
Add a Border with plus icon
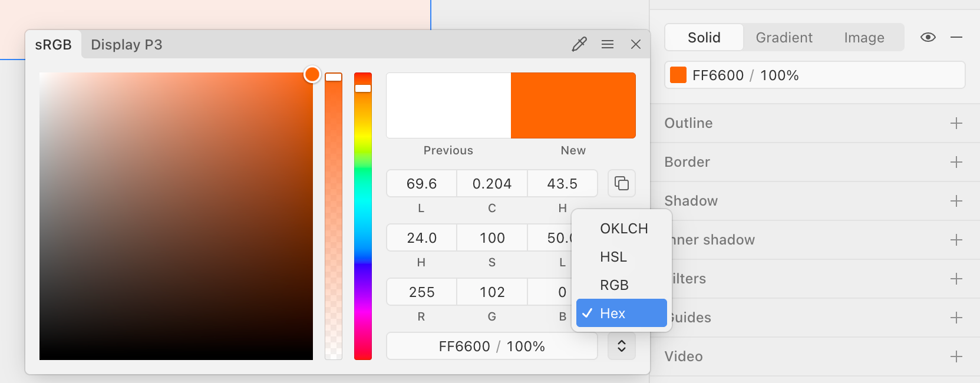(956, 162)
